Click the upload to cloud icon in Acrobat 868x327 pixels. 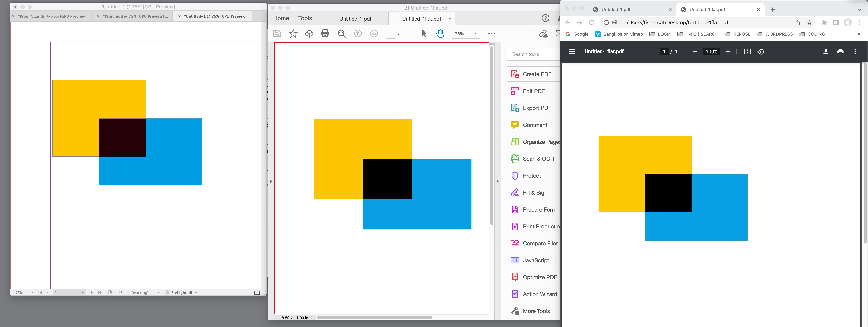tap(309, 33)
